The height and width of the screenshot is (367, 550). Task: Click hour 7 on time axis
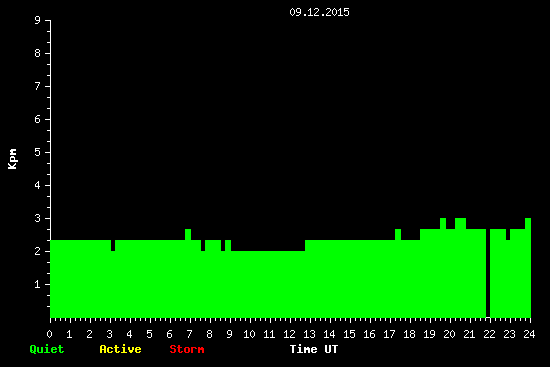pyautogui.click(x=189, y=334)
